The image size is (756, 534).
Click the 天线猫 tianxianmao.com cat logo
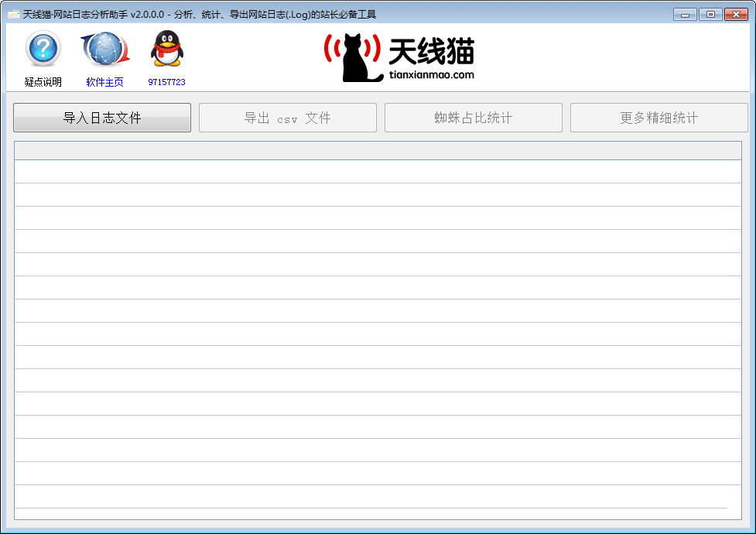[399, 58]
